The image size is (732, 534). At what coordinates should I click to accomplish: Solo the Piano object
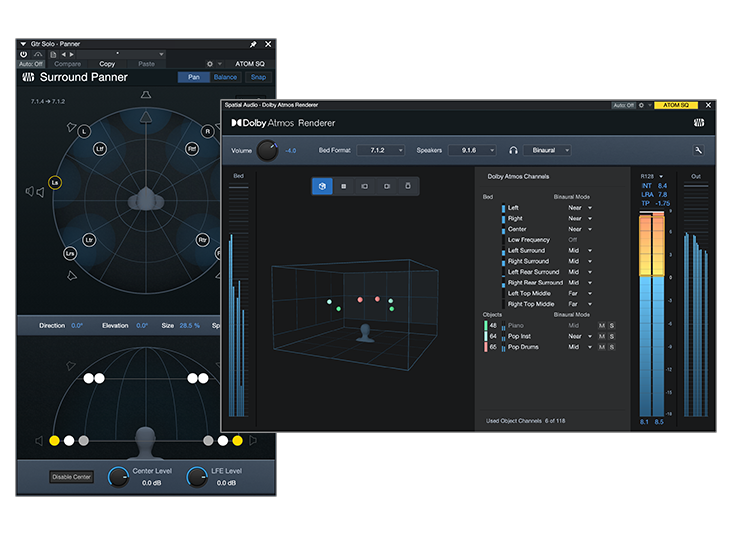point(612,326)
